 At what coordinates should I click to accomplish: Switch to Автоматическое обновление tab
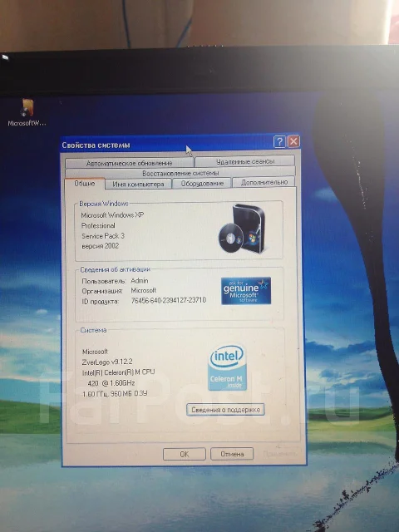130,163
